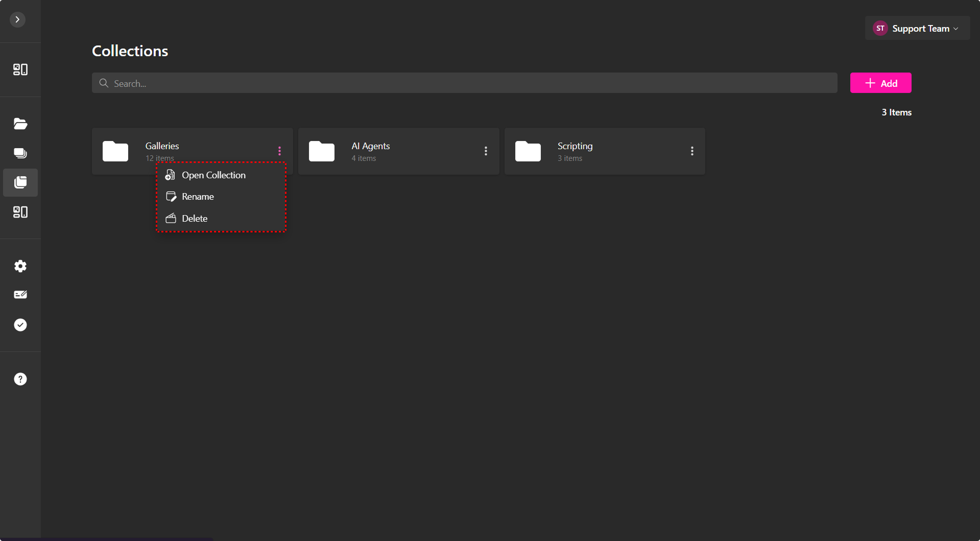Open the settings gear icon
Screen dimensions: 980x541
[x=20, y=266]
